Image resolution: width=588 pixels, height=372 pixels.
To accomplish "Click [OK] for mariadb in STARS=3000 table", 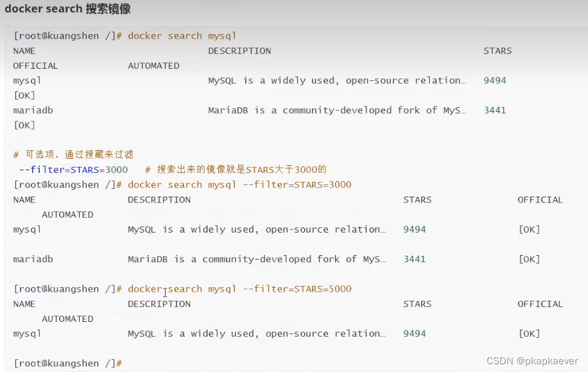I will (x=529, y=260).
